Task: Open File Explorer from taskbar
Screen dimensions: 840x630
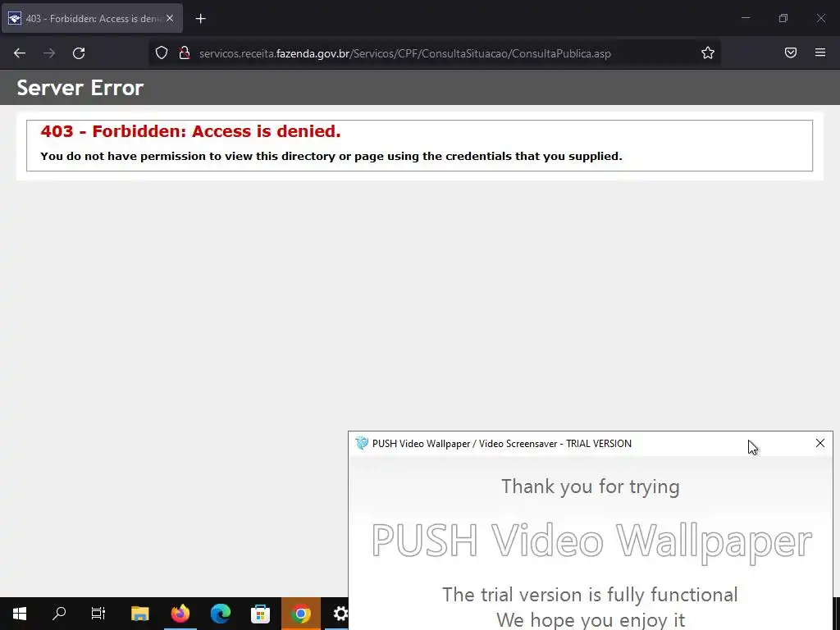Action: [139, 614]
